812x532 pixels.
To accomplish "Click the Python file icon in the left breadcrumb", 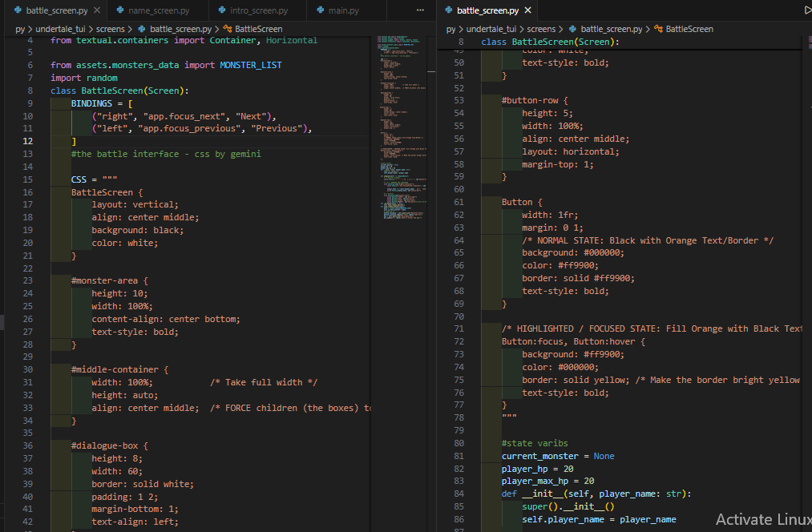I will point(143,29).
